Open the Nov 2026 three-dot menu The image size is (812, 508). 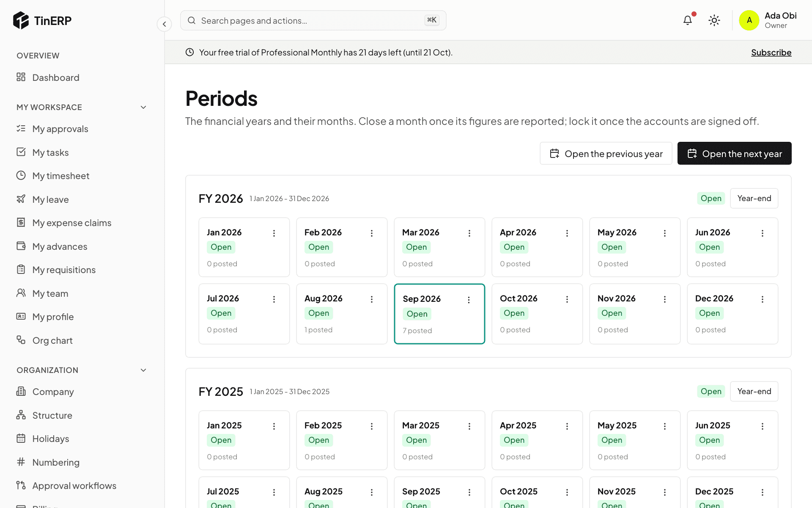pos(665,299)
